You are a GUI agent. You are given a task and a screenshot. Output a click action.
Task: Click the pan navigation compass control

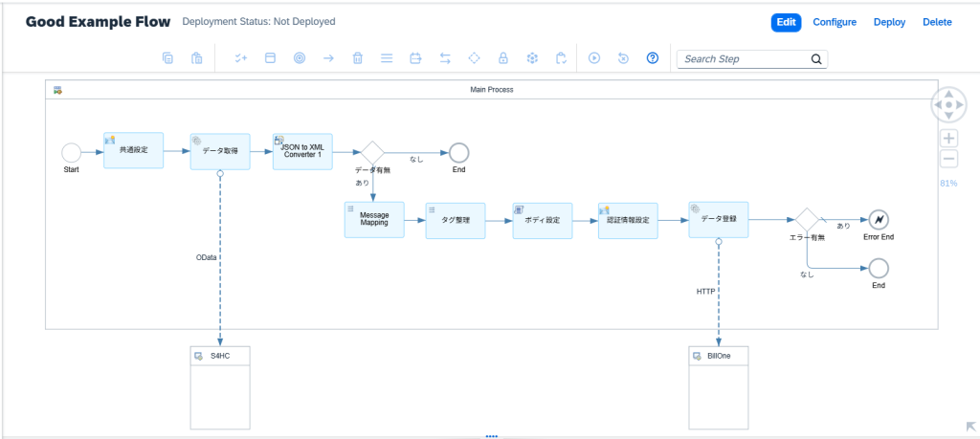(x=948, y=105)
